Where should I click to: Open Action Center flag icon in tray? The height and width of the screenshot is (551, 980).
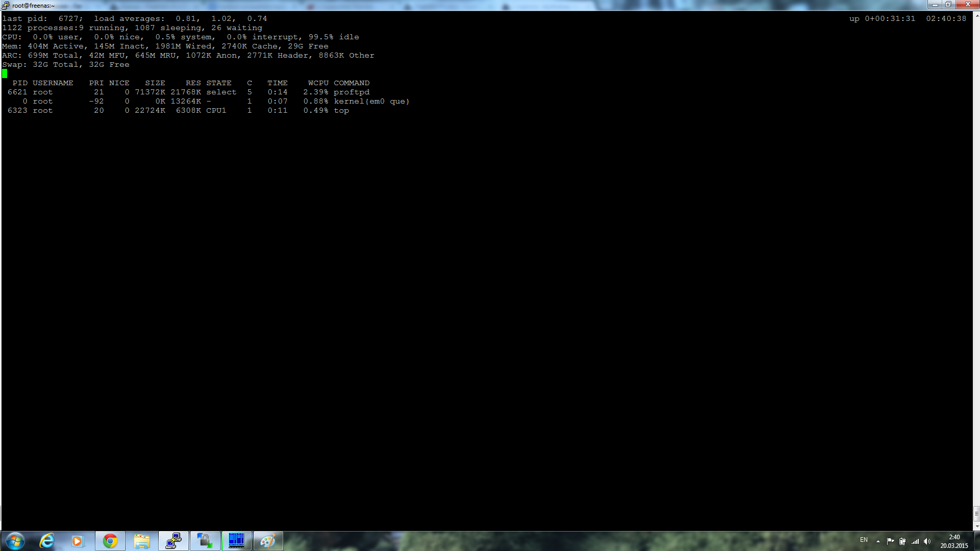coord(890,541)
